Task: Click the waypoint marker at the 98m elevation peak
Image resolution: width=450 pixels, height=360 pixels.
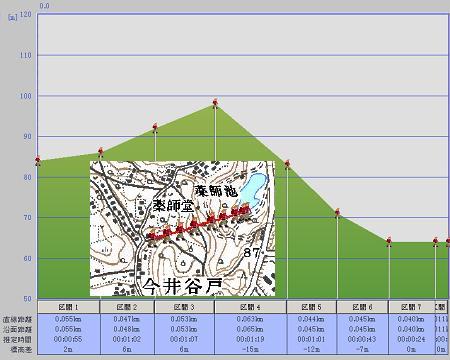Action: [215, 102]
